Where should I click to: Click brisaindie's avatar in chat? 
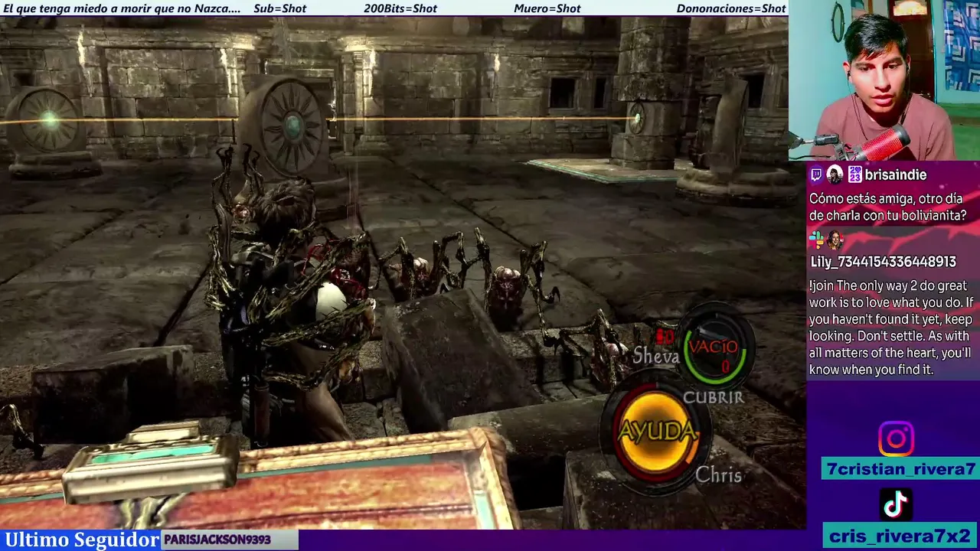(835, 175)
